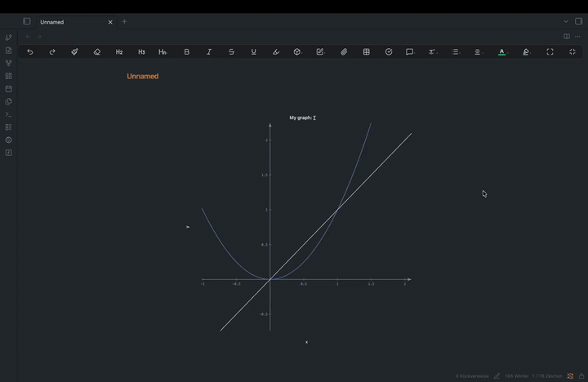Open the more options ellipsis menu

(x=577, y=37)
